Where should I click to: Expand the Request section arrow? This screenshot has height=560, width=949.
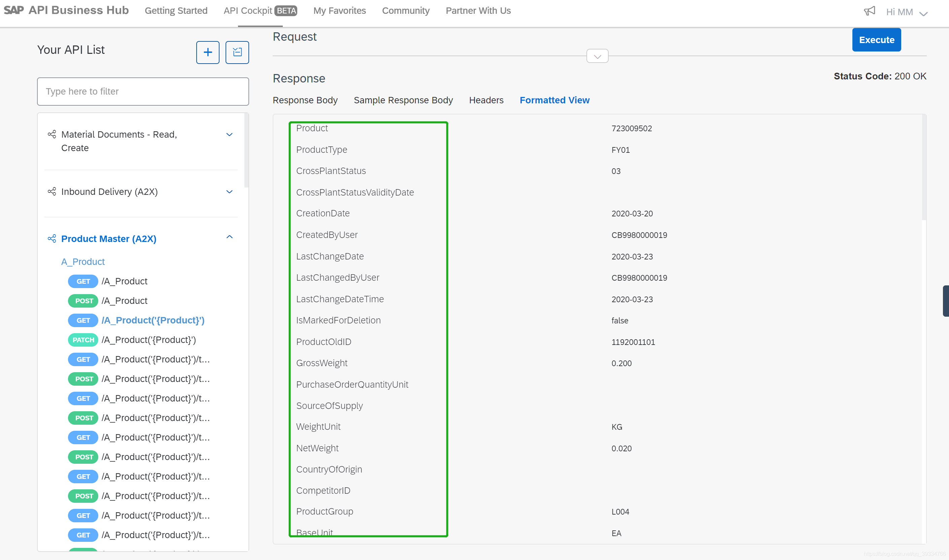point(597,56)
